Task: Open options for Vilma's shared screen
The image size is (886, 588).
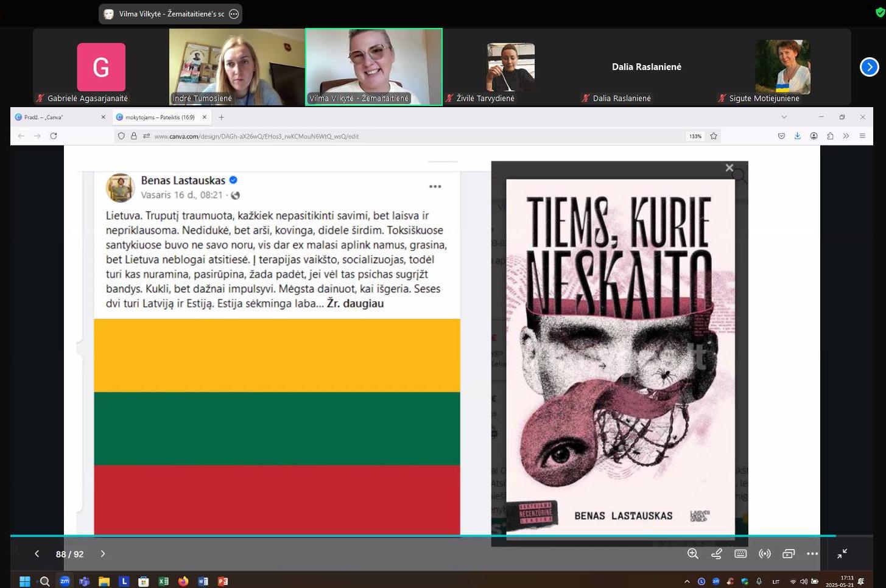Action: [234, 13]
